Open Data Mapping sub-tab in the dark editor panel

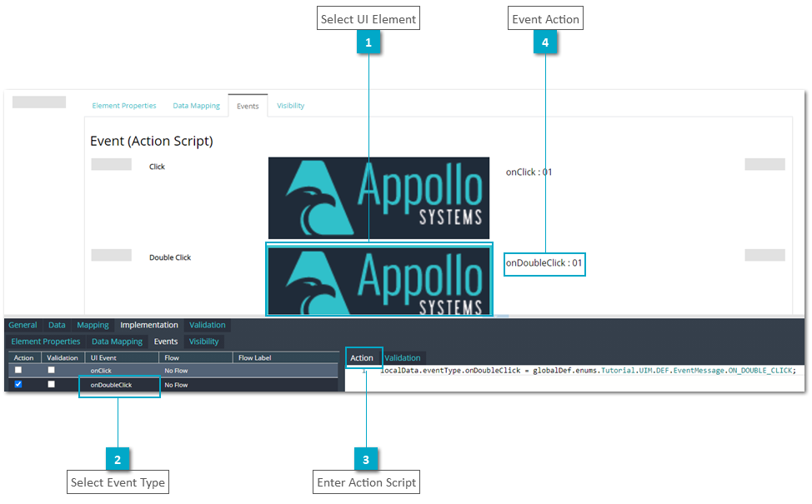click(117, 342)
